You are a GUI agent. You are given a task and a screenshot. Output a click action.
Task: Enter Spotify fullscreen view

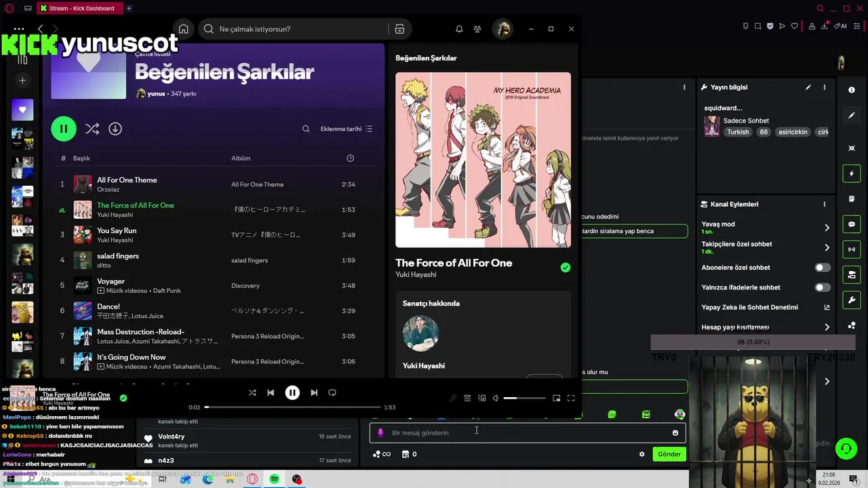(x=571, y=399)
